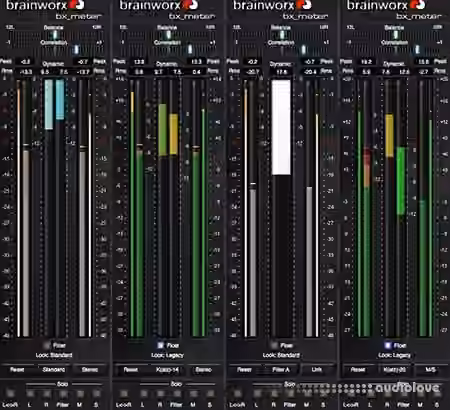Open the K-sys 20 scale dropdown
This screenshot has height=410, width=450.
pyautogui.click(x=395, y=370)
